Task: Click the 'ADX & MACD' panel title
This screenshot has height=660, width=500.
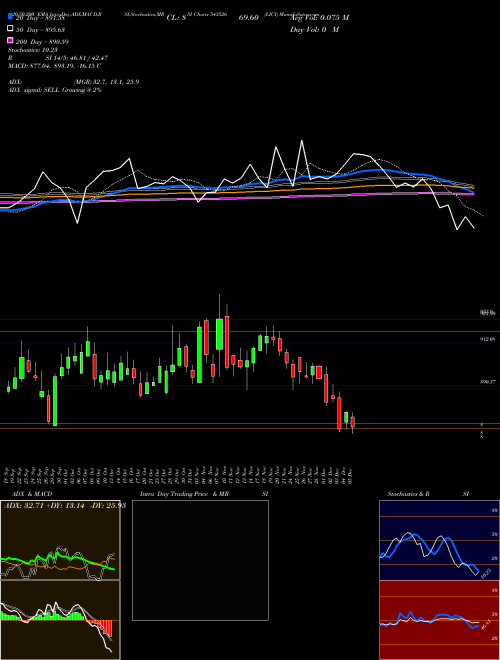Action: (x=32, y=494)
